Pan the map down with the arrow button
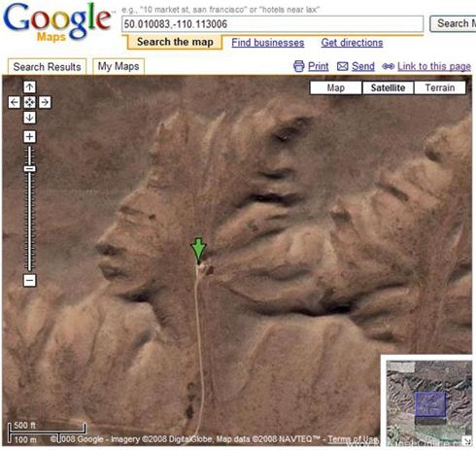Screen dimensions: 476x450 [x=29, y=118]
